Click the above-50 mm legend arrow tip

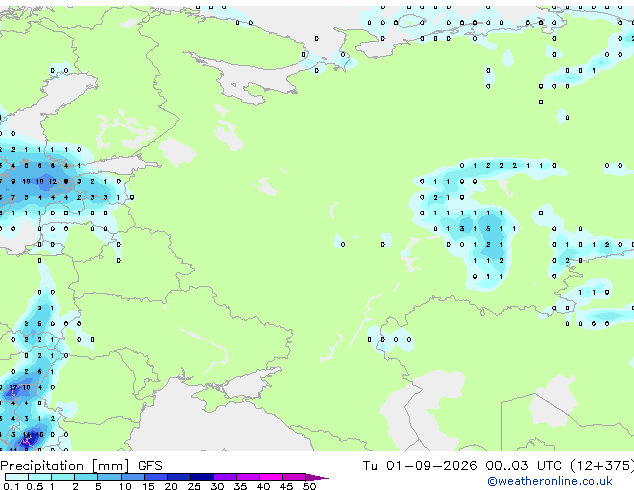317,478
